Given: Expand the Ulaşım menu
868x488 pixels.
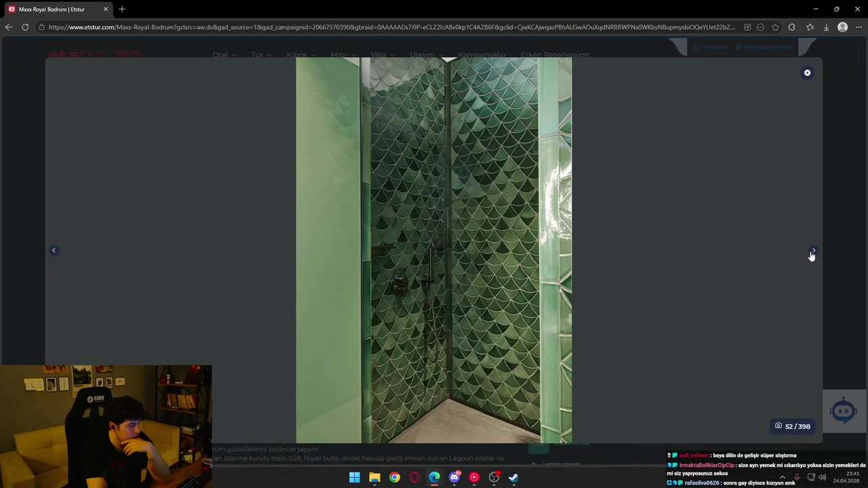Looking at the screenshot, I should (427, 55).
